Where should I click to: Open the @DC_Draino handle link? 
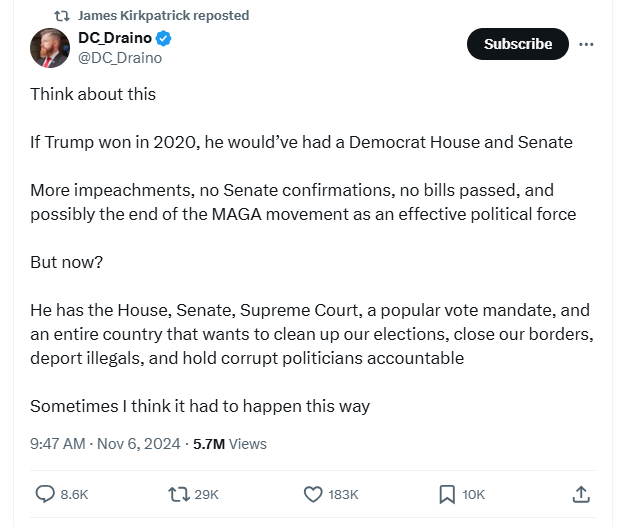click(120, 58)
